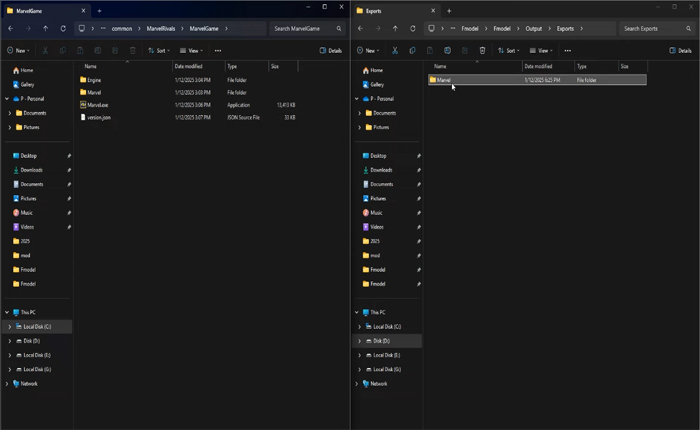Go up one level in MarvelGame window
This screenshot has width=700, height=430.
[45, 28]
